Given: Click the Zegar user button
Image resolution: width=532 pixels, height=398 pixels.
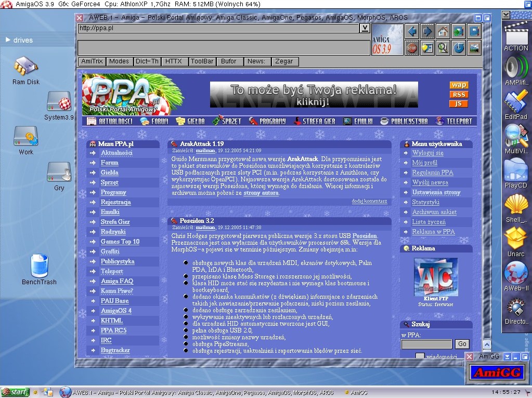Looking at the screenshot, I should tap(284, 61).
